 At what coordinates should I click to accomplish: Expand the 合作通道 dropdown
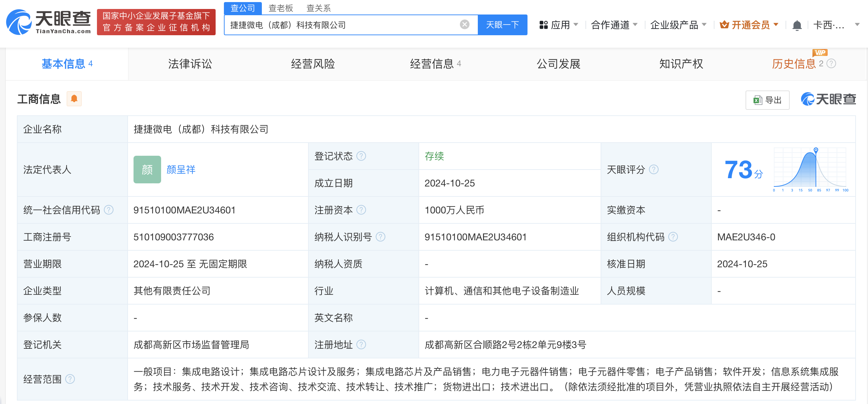tap(614, 25)
